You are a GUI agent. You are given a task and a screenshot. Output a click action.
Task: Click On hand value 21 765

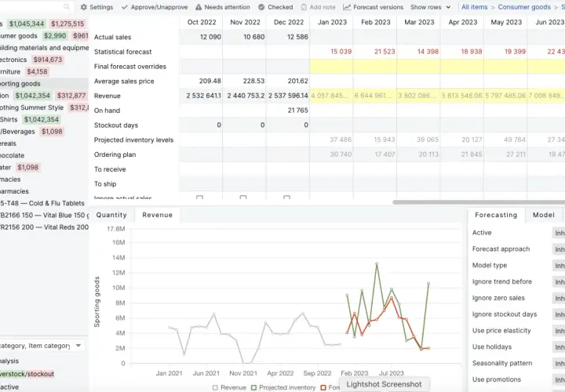297,111
